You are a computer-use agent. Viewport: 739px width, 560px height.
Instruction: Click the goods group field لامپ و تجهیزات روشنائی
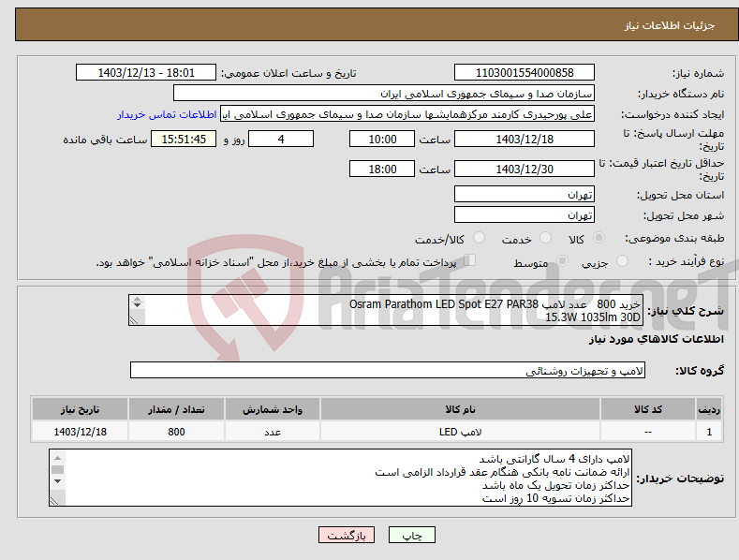388,371
